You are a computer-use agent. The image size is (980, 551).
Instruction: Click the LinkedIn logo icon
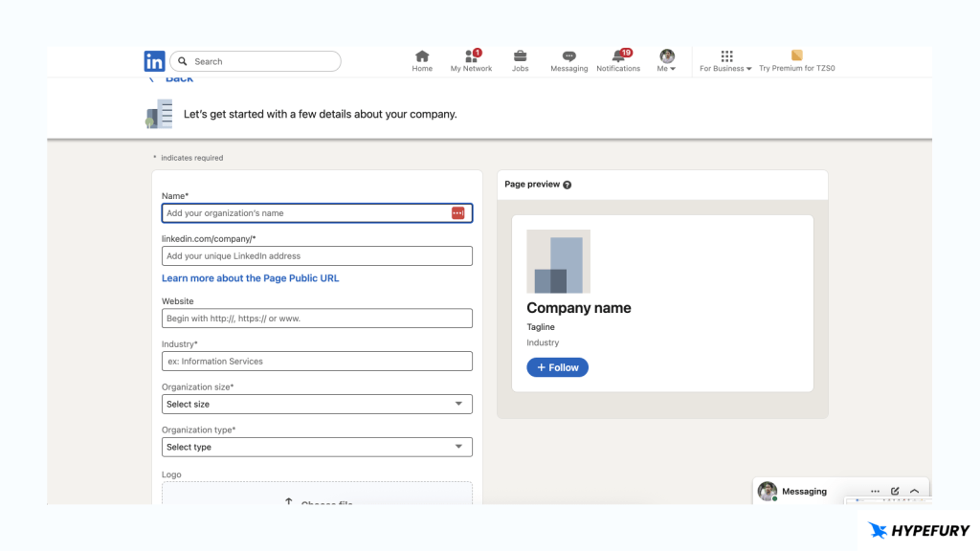tap(154, 61)
